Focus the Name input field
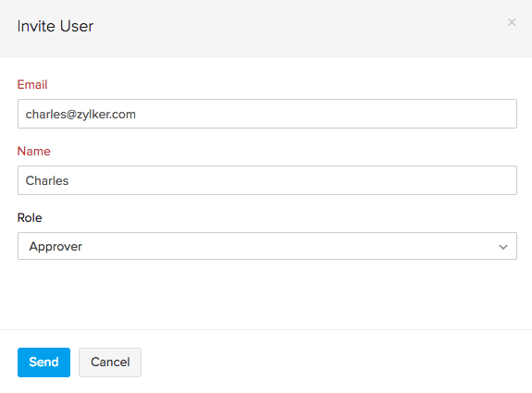Screen dimensions: 532x393 click(267, 180)
